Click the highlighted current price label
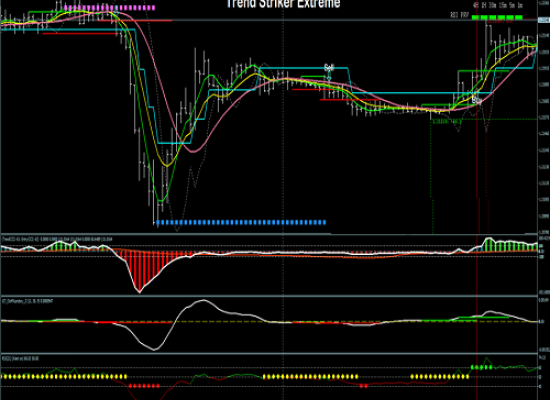 (544, 20)
